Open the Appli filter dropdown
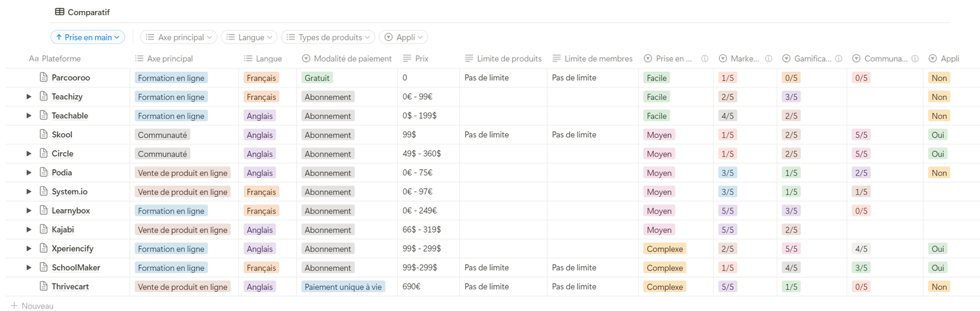Image resolution: width=980 pixels, height=311 pixels. (x=404, y=37)
